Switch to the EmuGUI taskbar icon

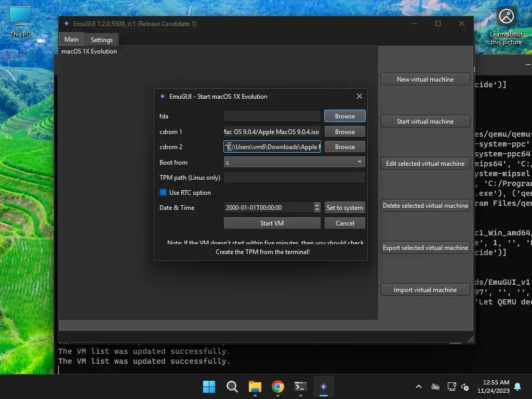pyautogui.click(x=324, y=387)
